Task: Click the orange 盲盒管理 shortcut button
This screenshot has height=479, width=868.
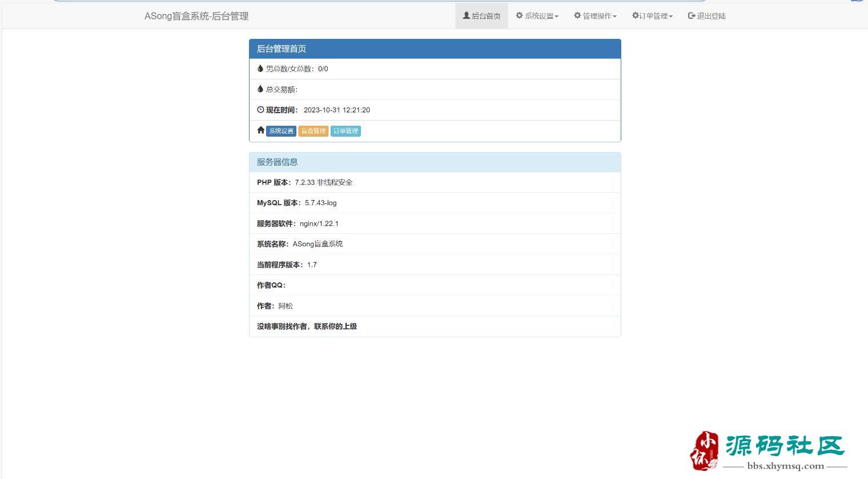Action: point(313,131)
